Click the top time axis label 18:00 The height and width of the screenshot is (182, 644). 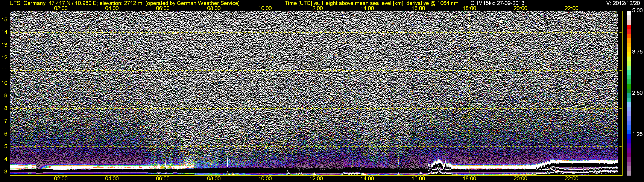pyautogui.click(x=469, y=8)
